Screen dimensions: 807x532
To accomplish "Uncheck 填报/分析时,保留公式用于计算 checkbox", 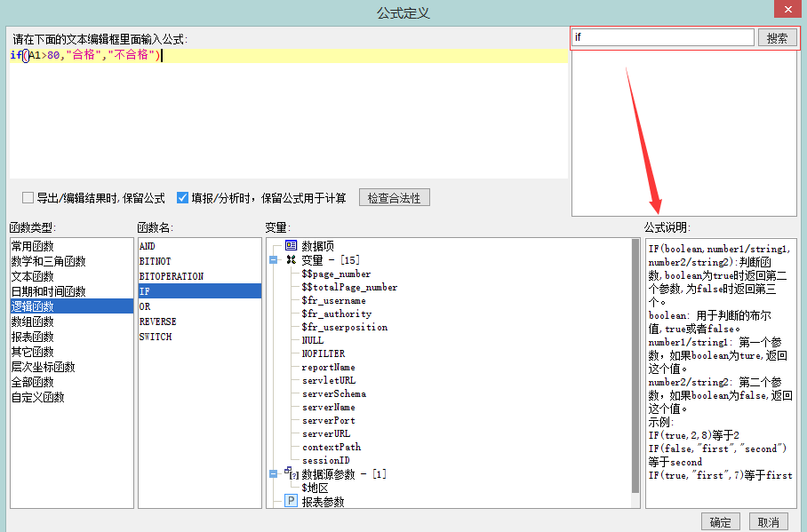I will pos(182,197).
